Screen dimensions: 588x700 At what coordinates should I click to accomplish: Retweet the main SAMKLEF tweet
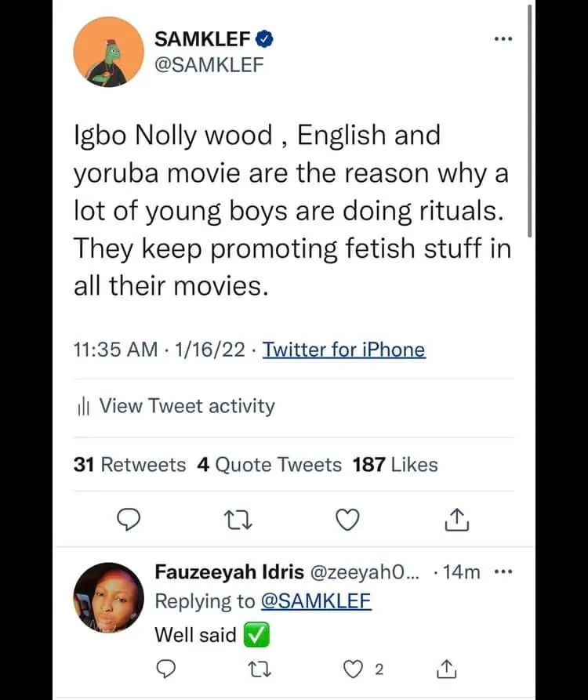[233, 518]
